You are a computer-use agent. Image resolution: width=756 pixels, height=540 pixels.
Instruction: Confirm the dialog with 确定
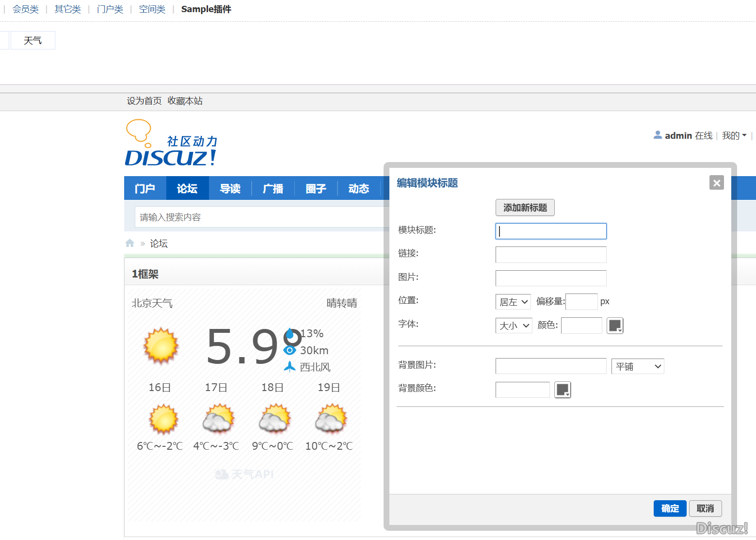tap(670, 508)
